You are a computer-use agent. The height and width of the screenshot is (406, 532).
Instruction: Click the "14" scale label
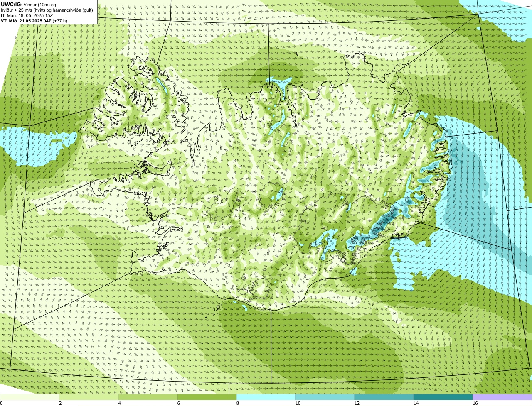coord(416,403)
